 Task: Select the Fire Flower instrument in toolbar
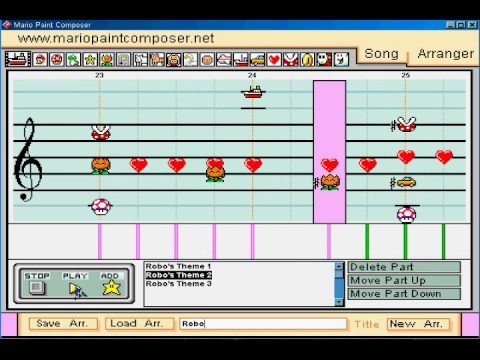pyautogui.click(x=107, y=60)
